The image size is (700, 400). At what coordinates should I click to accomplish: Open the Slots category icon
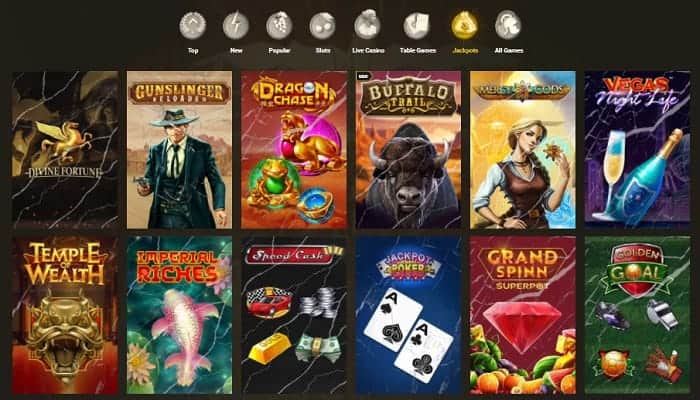pos(323,25)
